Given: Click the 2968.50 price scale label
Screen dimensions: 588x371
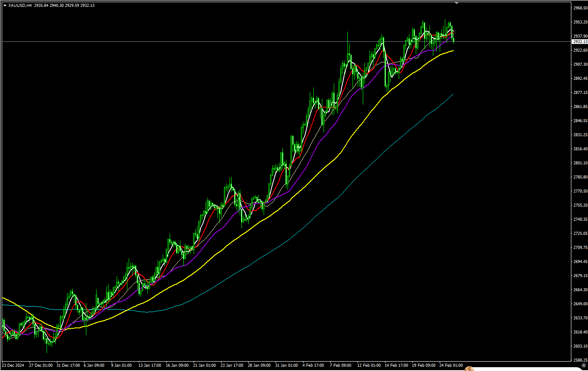Looking at the screenshot, I should click(580, 8).
